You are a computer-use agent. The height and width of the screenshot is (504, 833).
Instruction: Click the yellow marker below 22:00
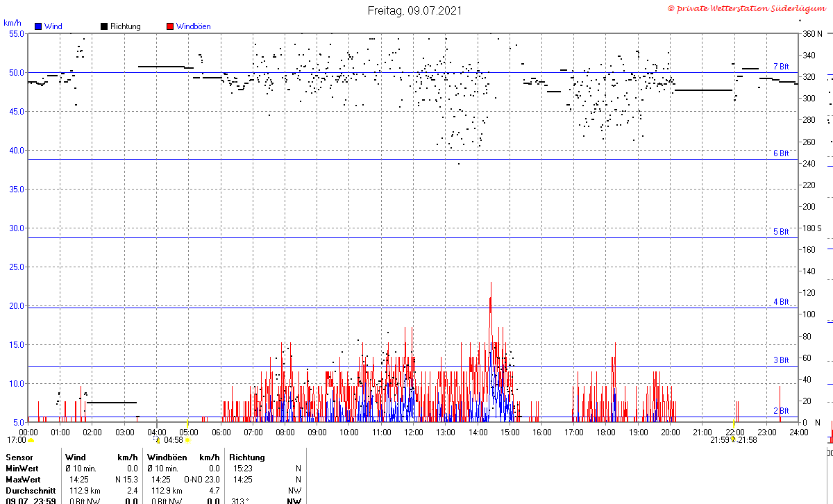coord(733,440)
